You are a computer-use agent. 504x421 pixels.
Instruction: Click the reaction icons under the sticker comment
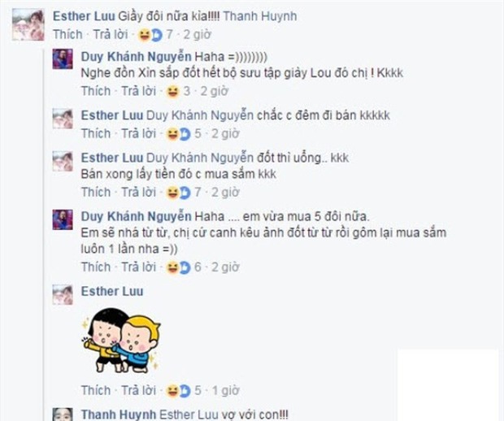pyautogui.click(x=178, y=391)
